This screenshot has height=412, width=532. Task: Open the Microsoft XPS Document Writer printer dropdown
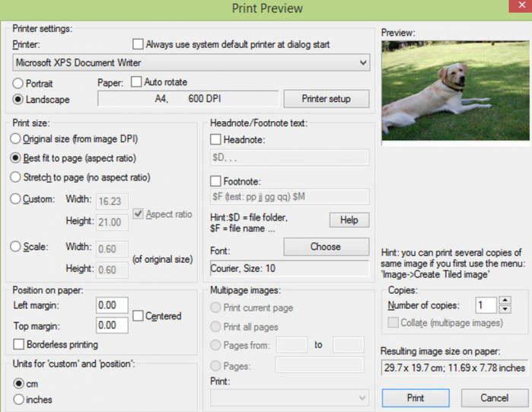pyautogui.click(x=191, y=62)
